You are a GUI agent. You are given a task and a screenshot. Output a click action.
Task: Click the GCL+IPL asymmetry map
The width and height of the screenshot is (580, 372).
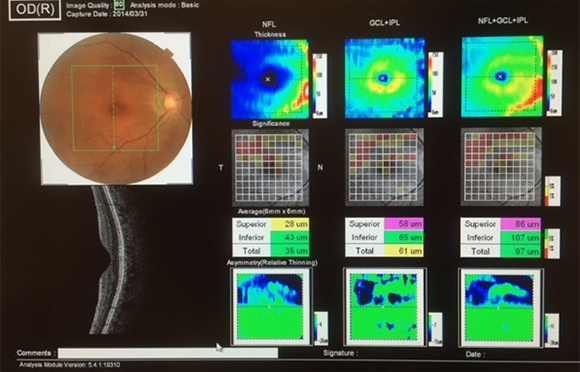click(385, 307)
